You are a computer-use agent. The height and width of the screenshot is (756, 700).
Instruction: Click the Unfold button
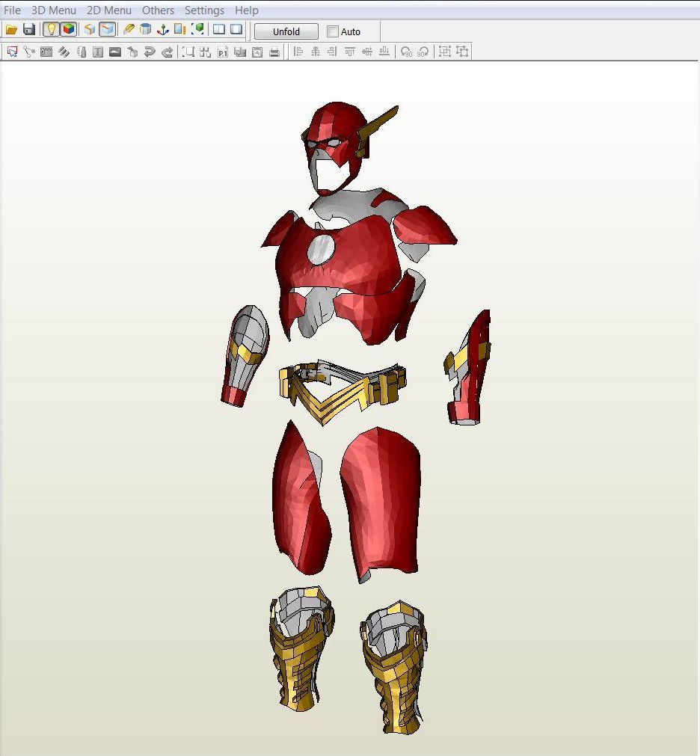point(286,31)
